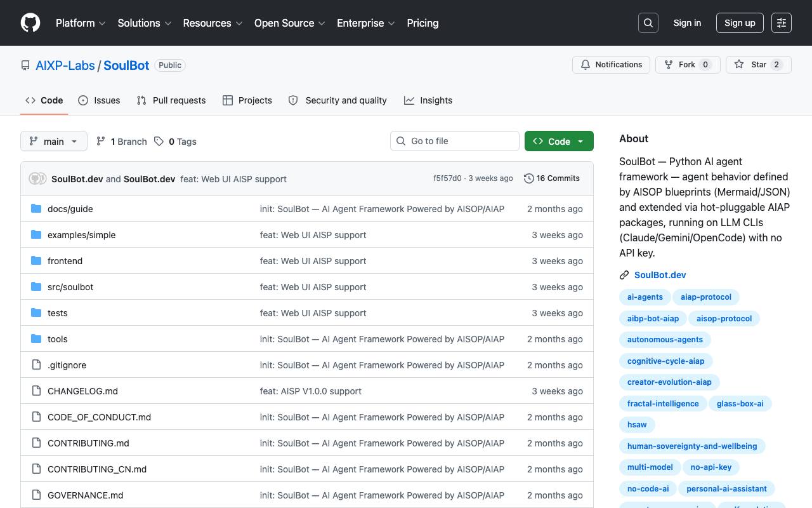Expand the Open Source menu
This screenshot has width=812, height=508.
click(x=290, y=23)
